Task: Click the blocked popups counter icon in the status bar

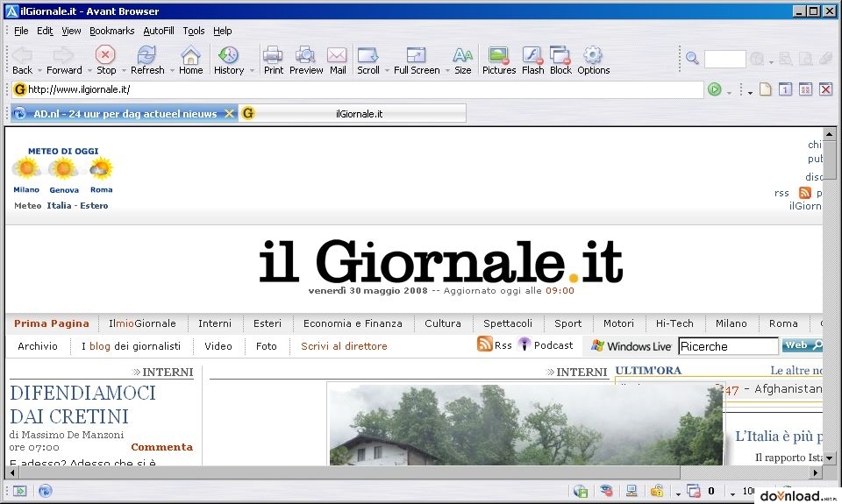Action: point(694,491)
